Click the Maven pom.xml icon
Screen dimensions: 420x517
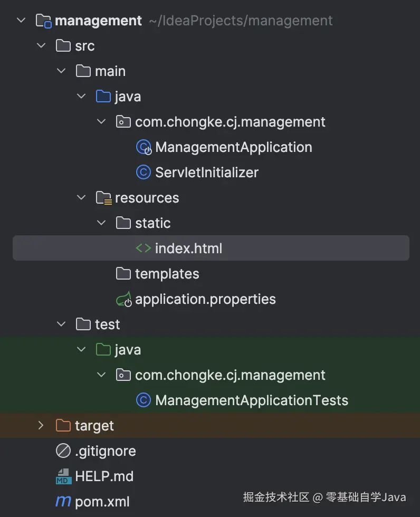[63, 501]
